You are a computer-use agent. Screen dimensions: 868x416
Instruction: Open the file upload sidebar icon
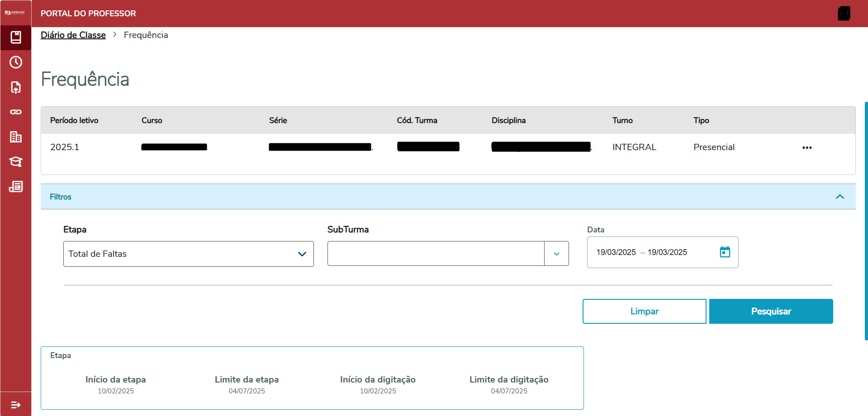(x=16, y=87)
